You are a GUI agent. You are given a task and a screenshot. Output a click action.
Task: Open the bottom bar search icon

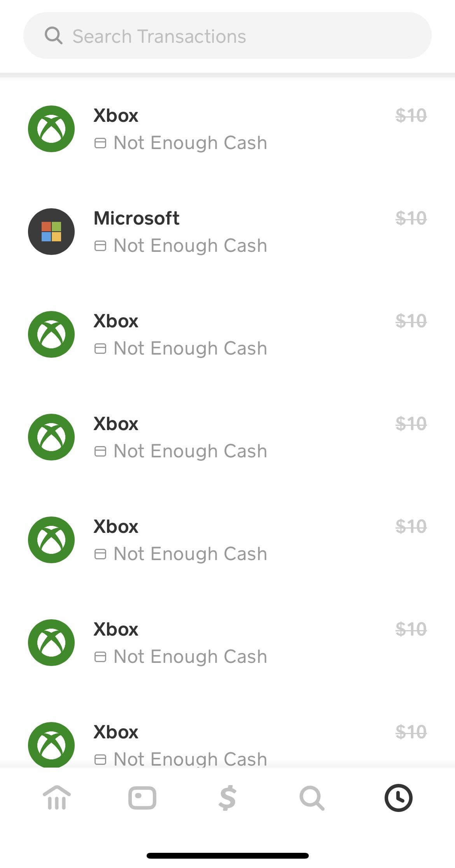(312, 798)
